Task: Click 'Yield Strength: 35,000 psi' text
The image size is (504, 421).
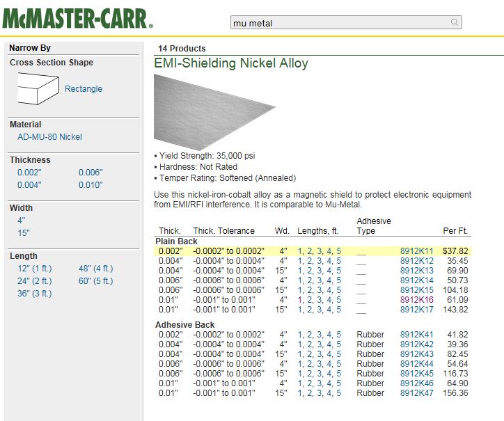Action: coord(207,156)
